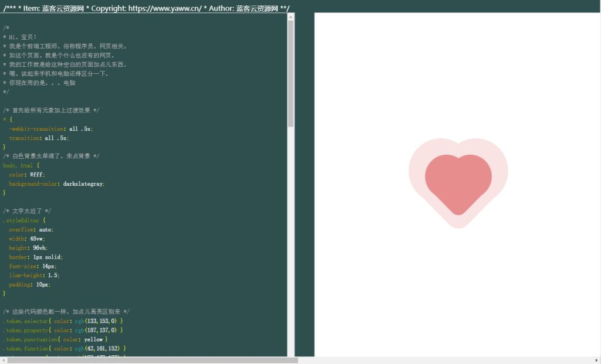Click the unprefixed "transition: all .5s;" line
This screenshot has width=601, height=364.
pos(39,138)
